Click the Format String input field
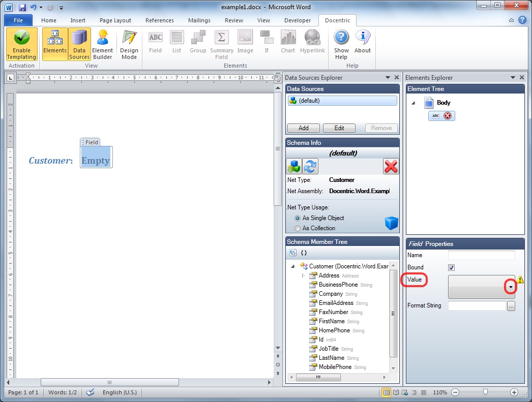Image resolution: width=532 pixels, height=402 pixels. (x=477, y=306)
